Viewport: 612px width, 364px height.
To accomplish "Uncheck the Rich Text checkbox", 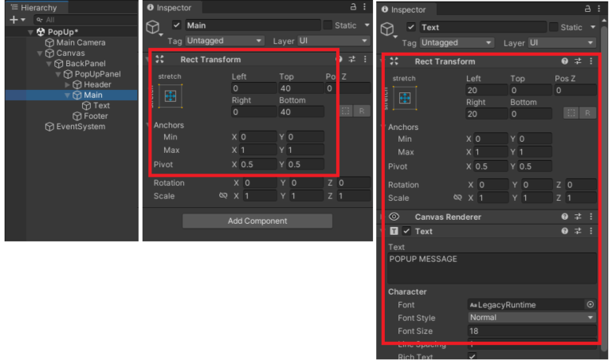I will (473, 358).
